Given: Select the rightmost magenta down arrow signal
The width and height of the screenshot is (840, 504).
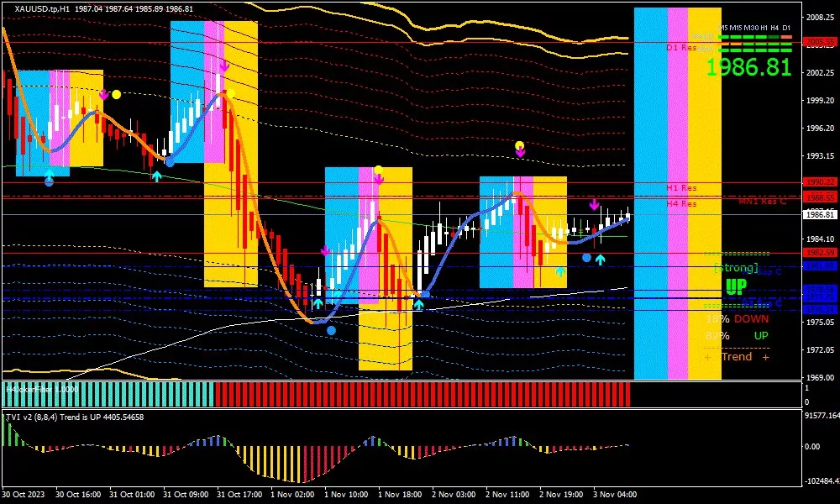Looking at the screenshot, I should (x=594, y=205).
